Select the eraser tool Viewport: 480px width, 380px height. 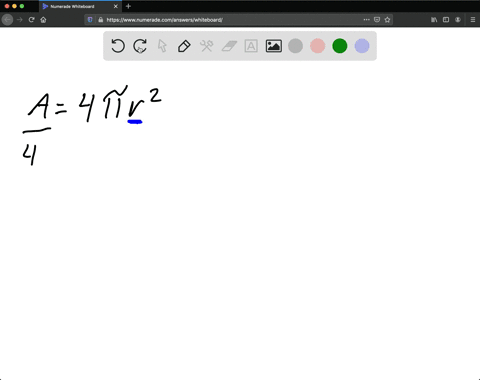click(229, 46)
